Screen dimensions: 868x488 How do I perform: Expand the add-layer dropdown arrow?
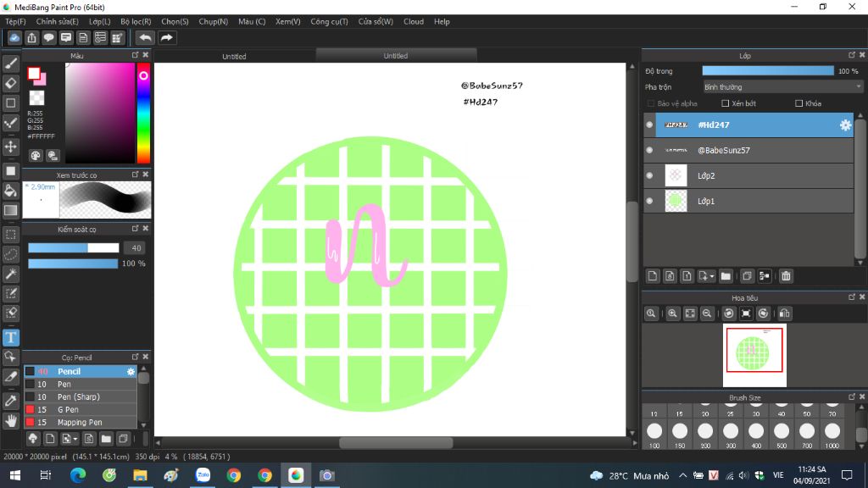(x=712, y=276)
